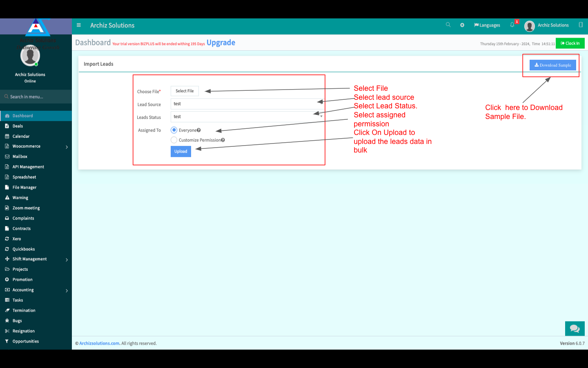588x368 pixels.
Task: Open the chat bubble widget
Action: pos(575,328)
